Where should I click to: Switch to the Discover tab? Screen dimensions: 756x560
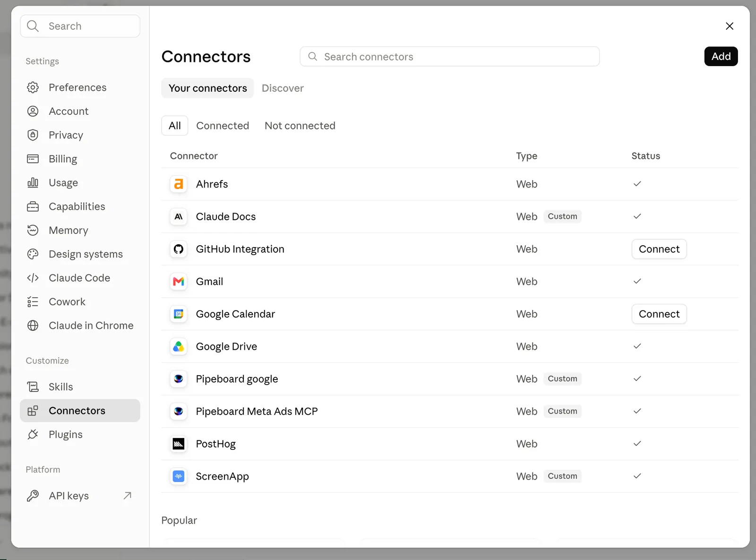(x=283, y=88)
